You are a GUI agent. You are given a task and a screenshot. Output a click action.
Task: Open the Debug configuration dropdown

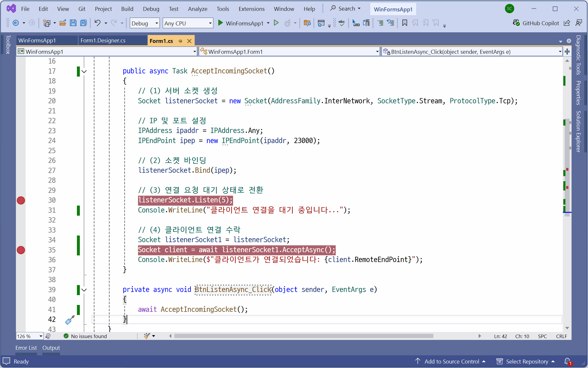point(156,23)
